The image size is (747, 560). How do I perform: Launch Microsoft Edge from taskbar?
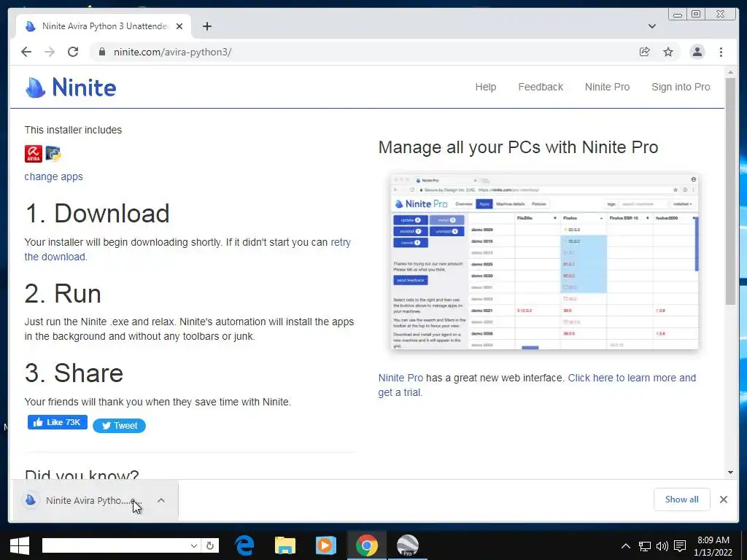[244, 545]
